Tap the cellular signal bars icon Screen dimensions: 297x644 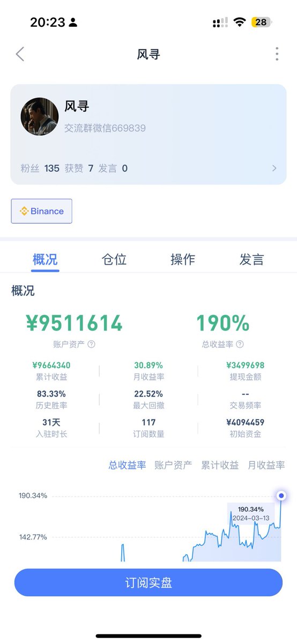tap(220, 23)
